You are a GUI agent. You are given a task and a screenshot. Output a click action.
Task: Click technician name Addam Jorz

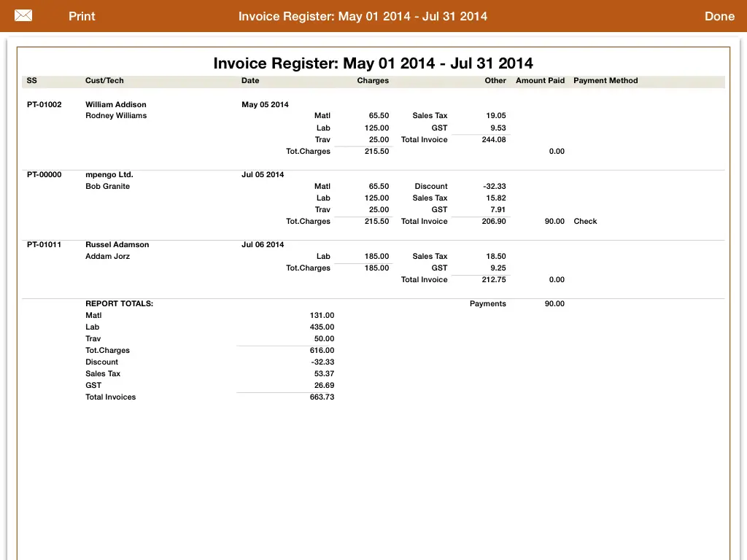coord(108,256)
